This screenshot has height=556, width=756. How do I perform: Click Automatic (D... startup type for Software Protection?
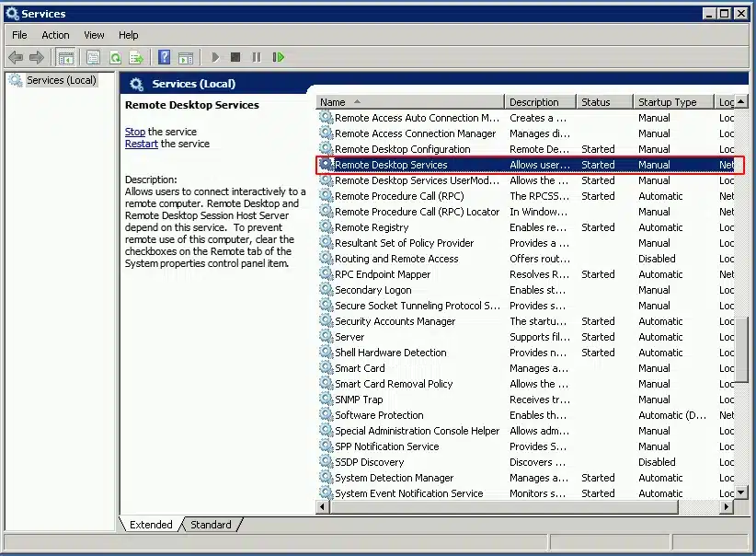coord(672,415)
